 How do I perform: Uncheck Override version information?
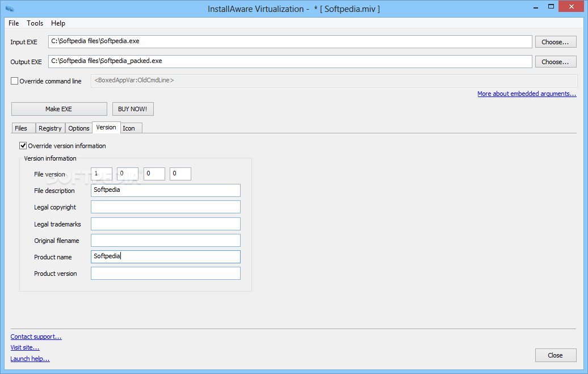pos(23,145)
